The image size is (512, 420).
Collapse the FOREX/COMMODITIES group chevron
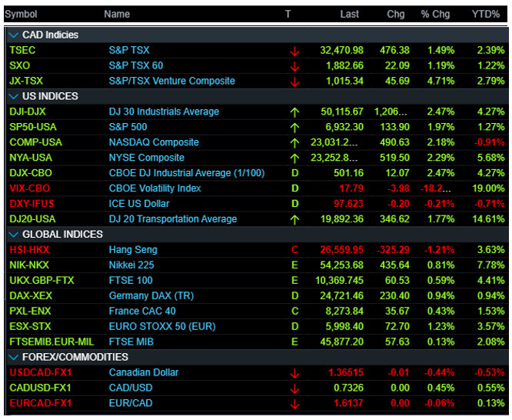[13, 357]
